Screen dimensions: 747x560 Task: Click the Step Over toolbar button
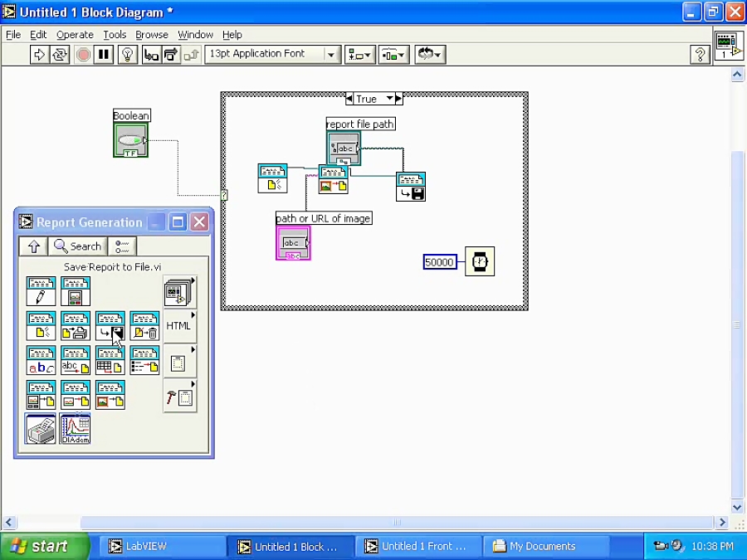(x=171, y=55)
